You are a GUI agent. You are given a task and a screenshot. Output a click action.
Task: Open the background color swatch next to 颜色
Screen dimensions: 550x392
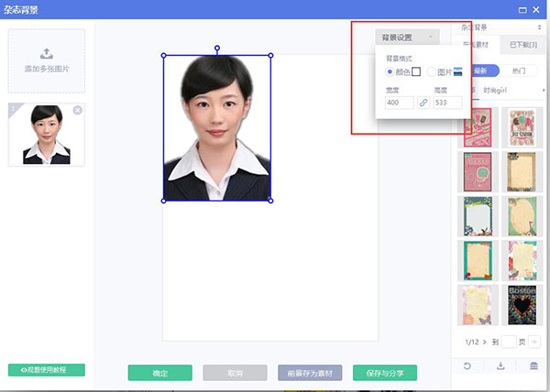coord(415,71)
